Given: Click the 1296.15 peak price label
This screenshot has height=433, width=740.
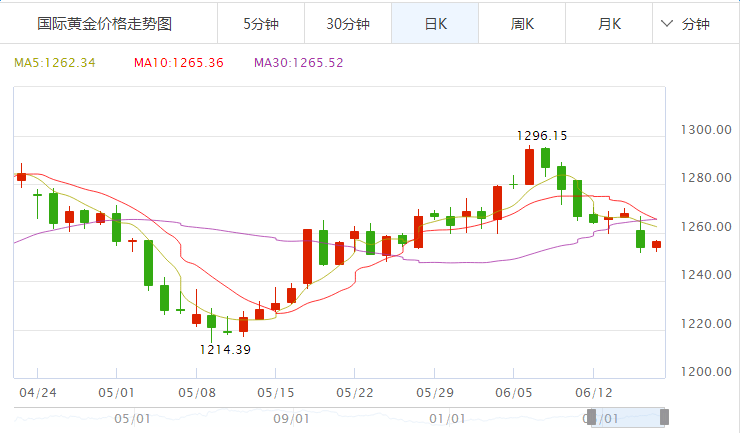Looking at the screenshot, I should tap(542, 135).
